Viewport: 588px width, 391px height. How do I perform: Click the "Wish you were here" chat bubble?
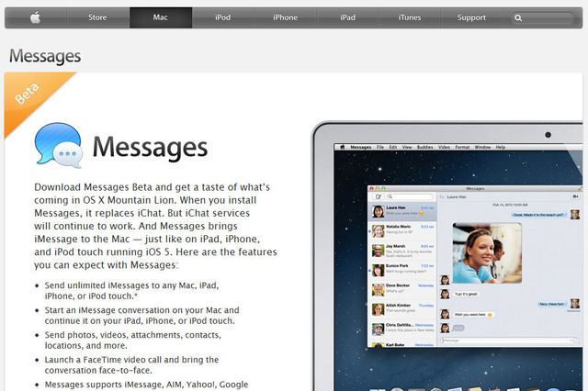pyautogui.click(x=472, y=315)
